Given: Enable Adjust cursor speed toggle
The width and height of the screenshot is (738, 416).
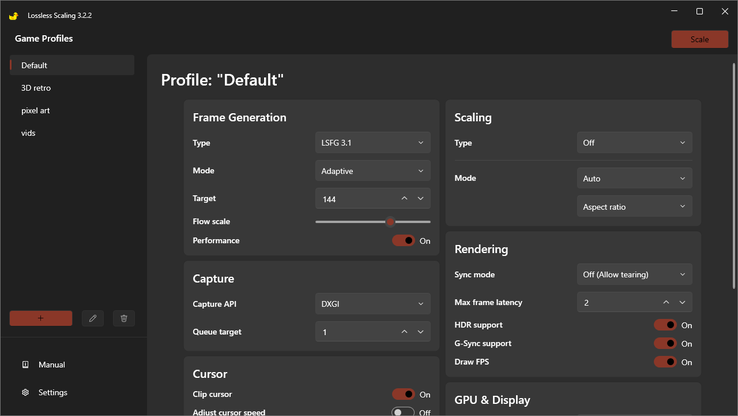Looking at the screenshot, I should [403, 412].
